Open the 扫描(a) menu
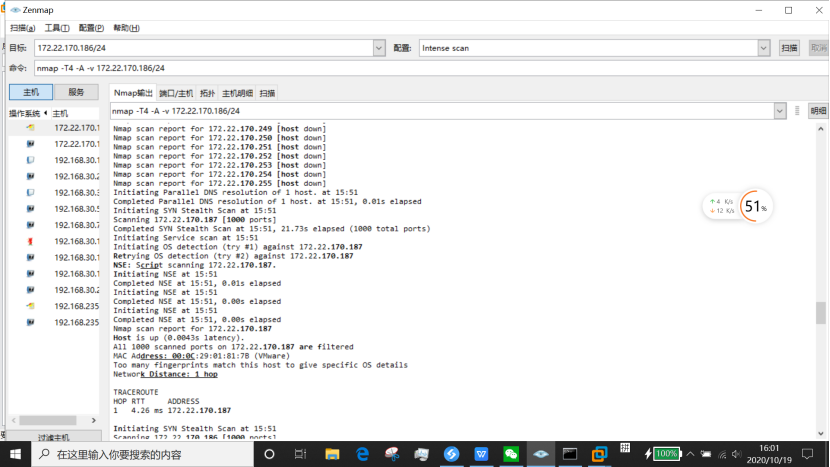Screen dimensions: 830x467 pos(23,28)
